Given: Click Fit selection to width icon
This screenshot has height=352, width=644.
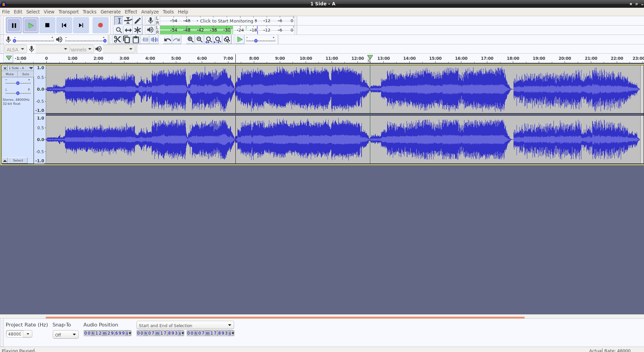Looking at the screenshot, I should [x=209, y=40].
